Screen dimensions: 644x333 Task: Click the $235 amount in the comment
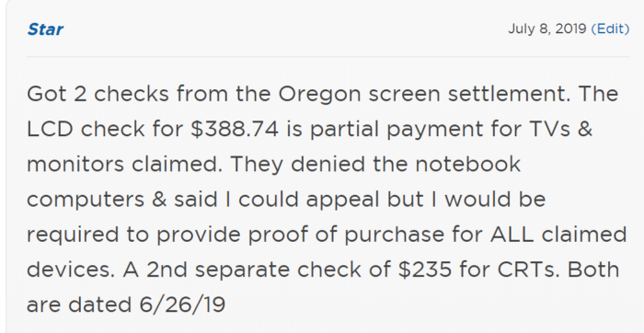coord(425,270)
